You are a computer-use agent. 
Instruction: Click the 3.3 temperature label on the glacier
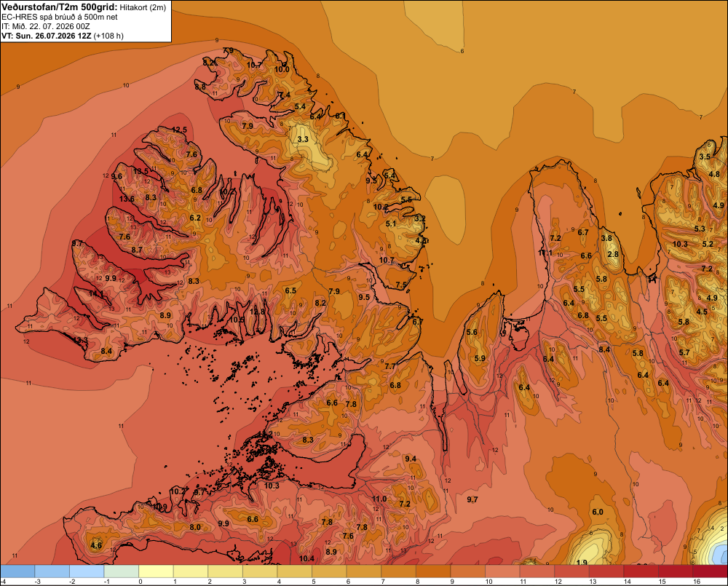[303, 139]
